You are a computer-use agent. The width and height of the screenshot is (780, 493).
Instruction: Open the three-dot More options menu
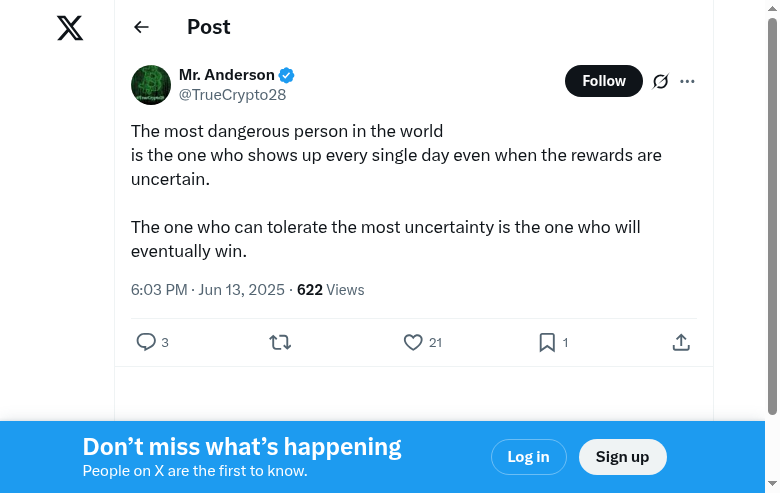(x=687, y=81)
